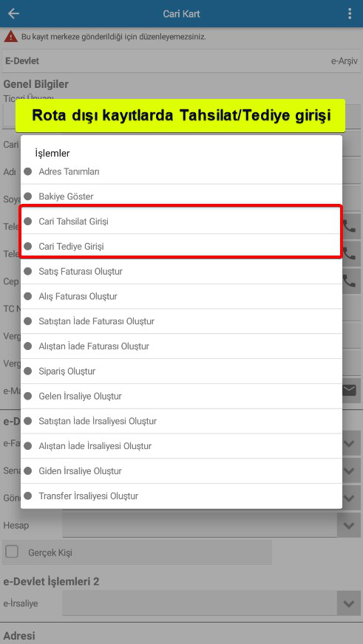Select the bullet beside Transfer İrsaliyesi Oluştur

[28, 496]
